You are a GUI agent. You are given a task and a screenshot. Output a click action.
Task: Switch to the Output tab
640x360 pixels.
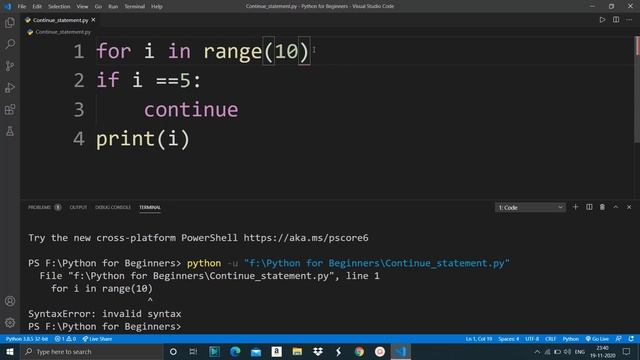(78, 207)
